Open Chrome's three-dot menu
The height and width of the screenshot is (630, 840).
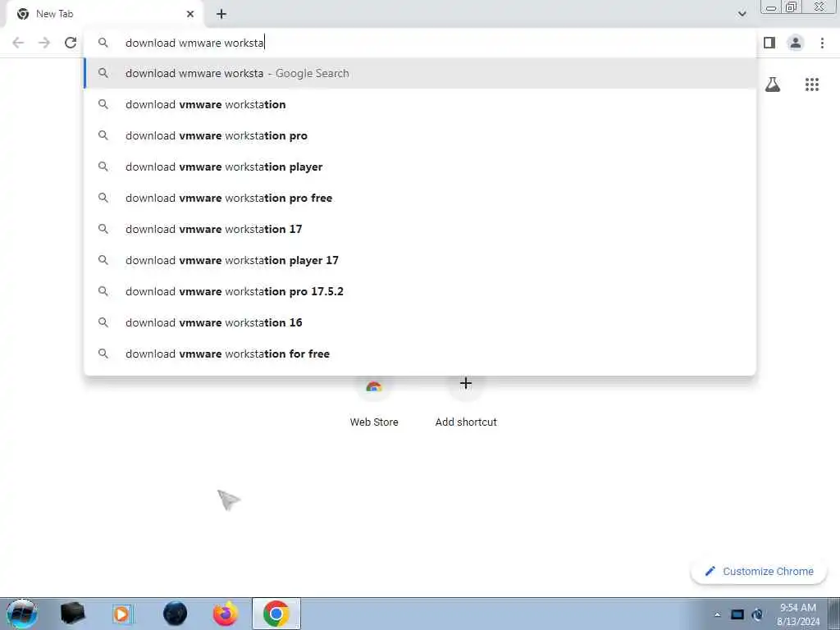point(822,43)
